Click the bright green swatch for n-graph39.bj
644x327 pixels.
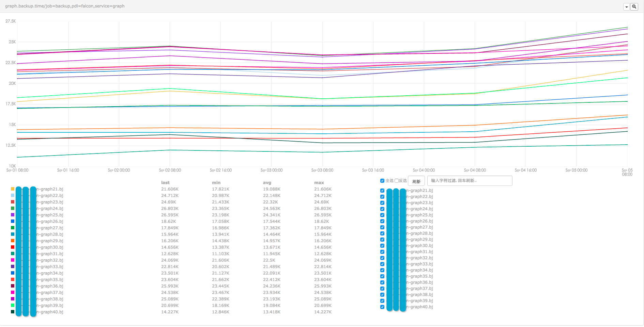pos(13,305)
